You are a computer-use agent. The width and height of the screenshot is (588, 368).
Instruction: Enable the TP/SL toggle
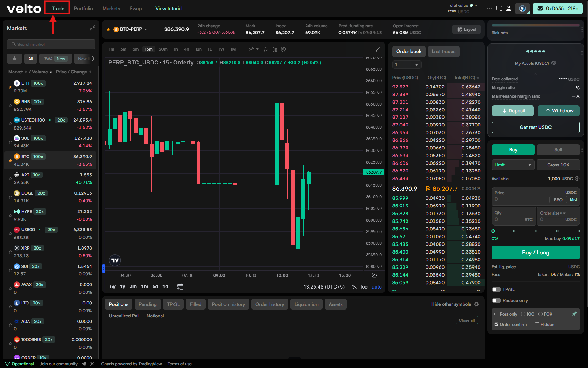pyautogui.click(x=496, y=289)
